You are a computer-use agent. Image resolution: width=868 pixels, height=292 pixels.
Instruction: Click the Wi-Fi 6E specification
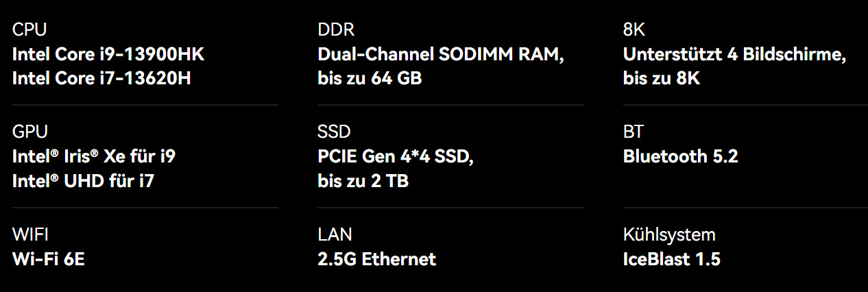tap(49, 259)
